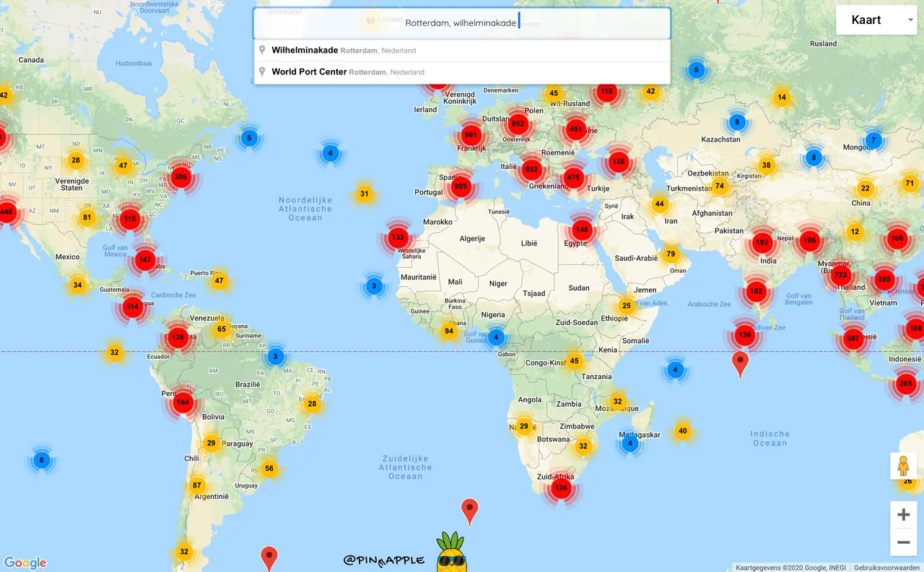Select the Wilhelminakade Rotterdam suggestion
Screen dimensions: 924x572
(461, 51)
